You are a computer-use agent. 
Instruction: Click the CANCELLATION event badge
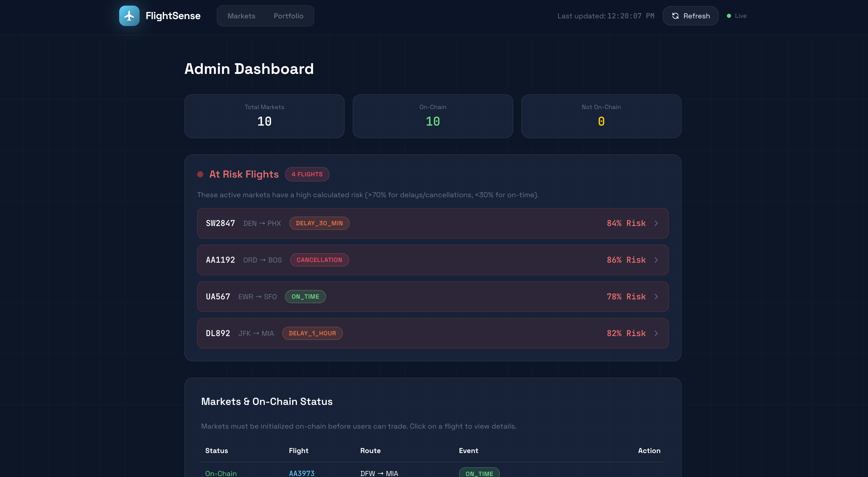point(319,260)
